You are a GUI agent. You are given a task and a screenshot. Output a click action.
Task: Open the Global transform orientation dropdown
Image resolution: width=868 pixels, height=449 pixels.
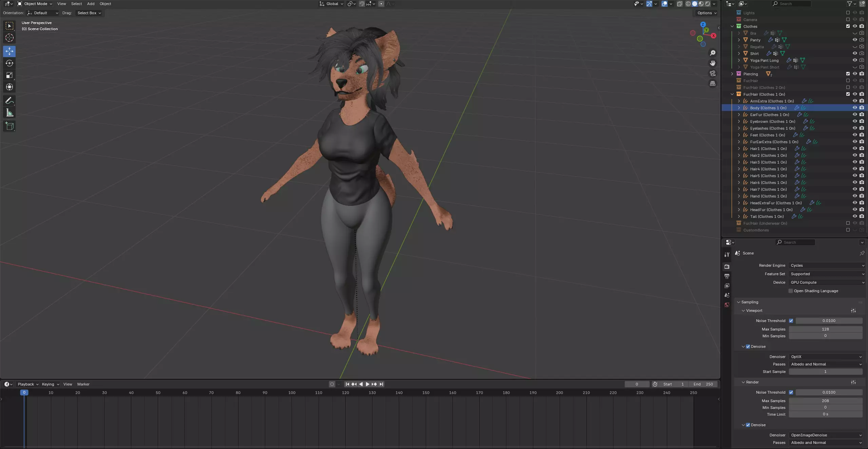(x=331, y=4)
